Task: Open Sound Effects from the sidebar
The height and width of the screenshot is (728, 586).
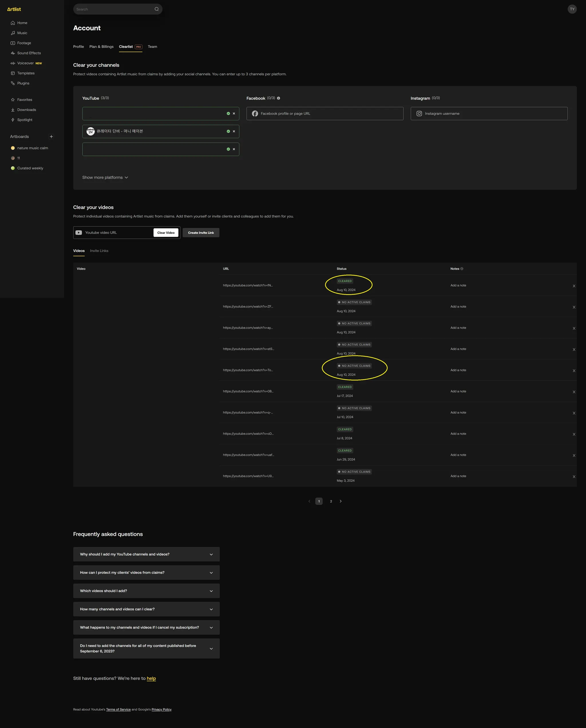Action: click(29, 53)
